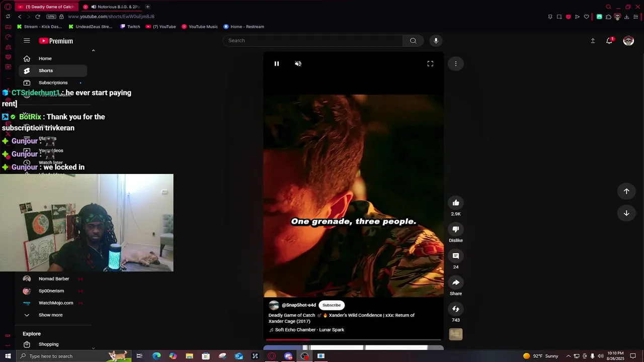The image size is (644, 362).
Task: Open the red ad blocker shield
Action: (569, 17)
